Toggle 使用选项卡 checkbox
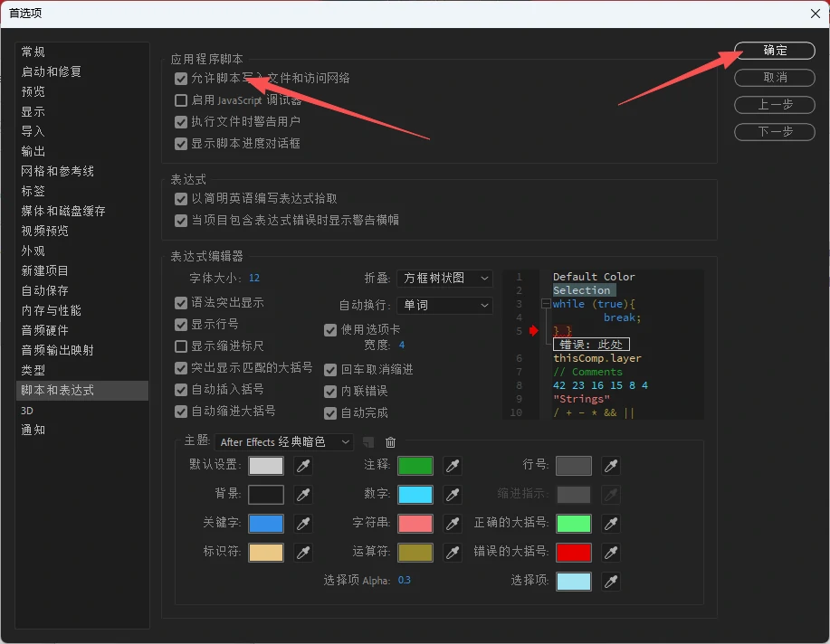 point(330,330)
